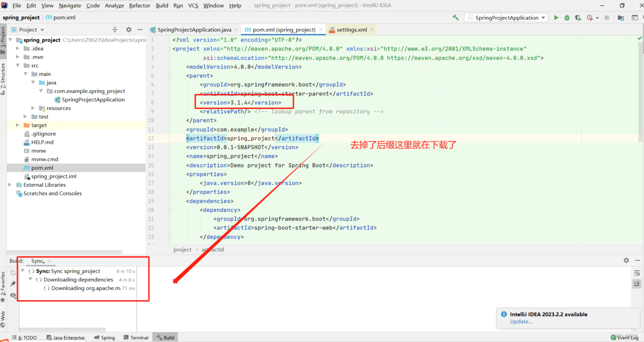The image size is (644, 342).
Task: Click scroll to end icon in Build output
Action: pyautogui.click(x=637, y=283)
